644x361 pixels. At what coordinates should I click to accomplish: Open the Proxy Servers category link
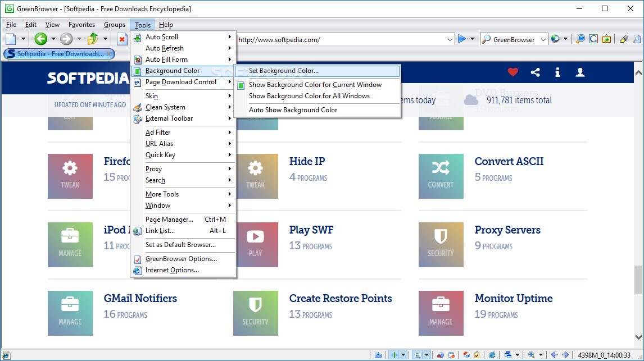point(507,230)
